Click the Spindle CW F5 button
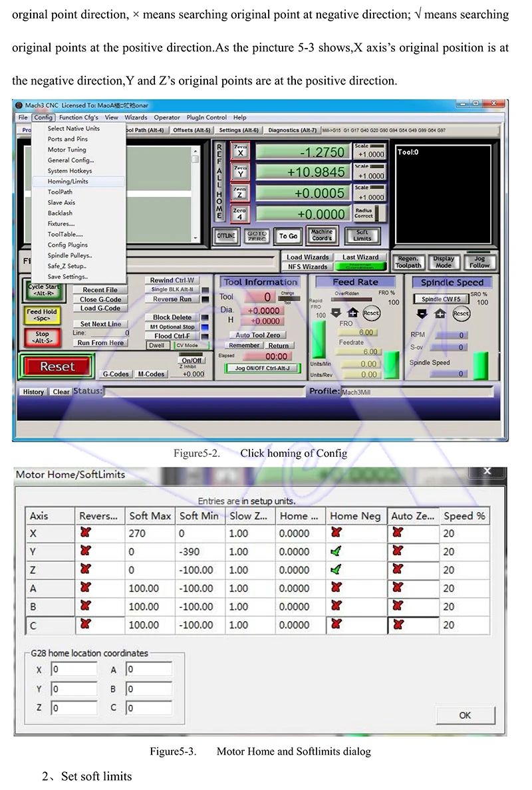 tap(441, 299)
